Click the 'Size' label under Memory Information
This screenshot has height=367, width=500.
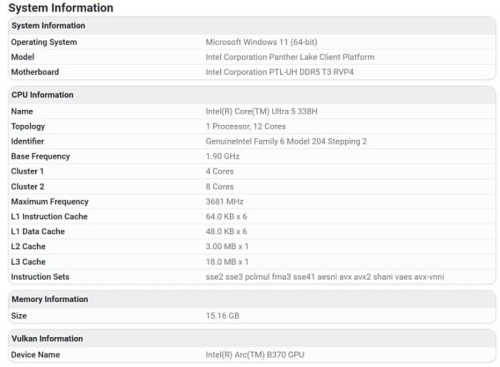pyautogui.click(x=19, y=316)
